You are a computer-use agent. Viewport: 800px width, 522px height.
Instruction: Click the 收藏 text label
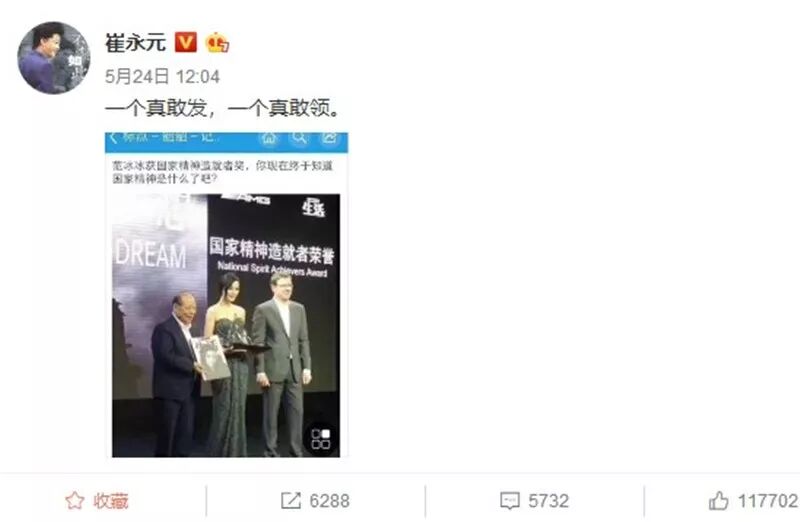click(x=111, y=501)
